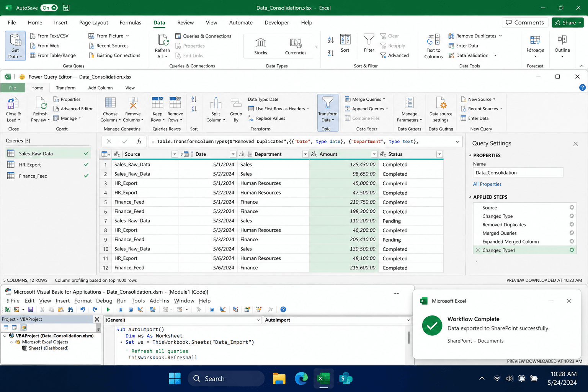The width and height of the screenshot is (588, 392).
Task: Select the Stocks data type
Action: point(261,46)
